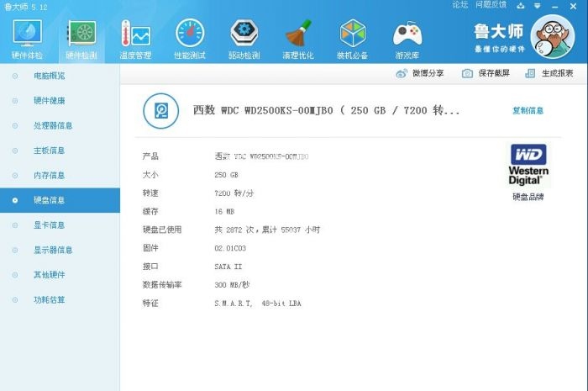Select 硬件健康 in the sidebar

pos(60,101)
